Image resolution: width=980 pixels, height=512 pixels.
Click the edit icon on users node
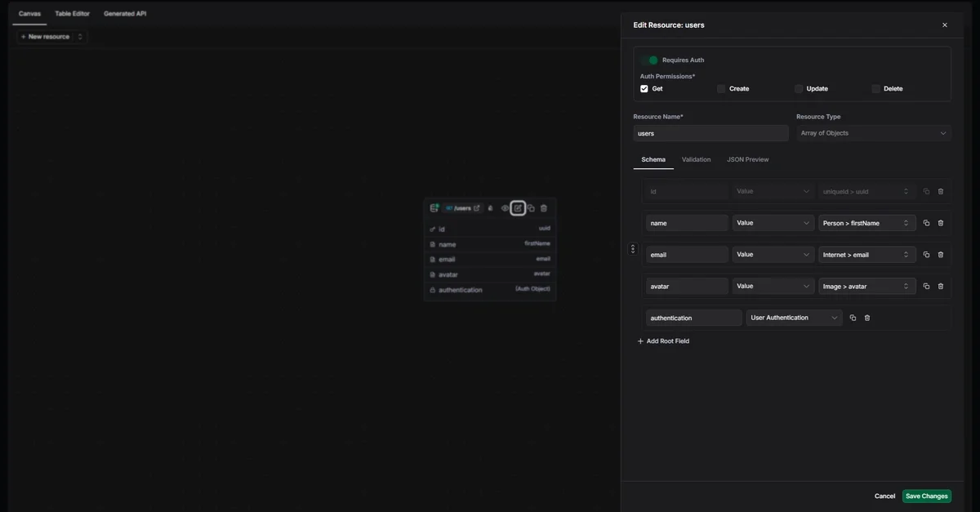[518, 208]
